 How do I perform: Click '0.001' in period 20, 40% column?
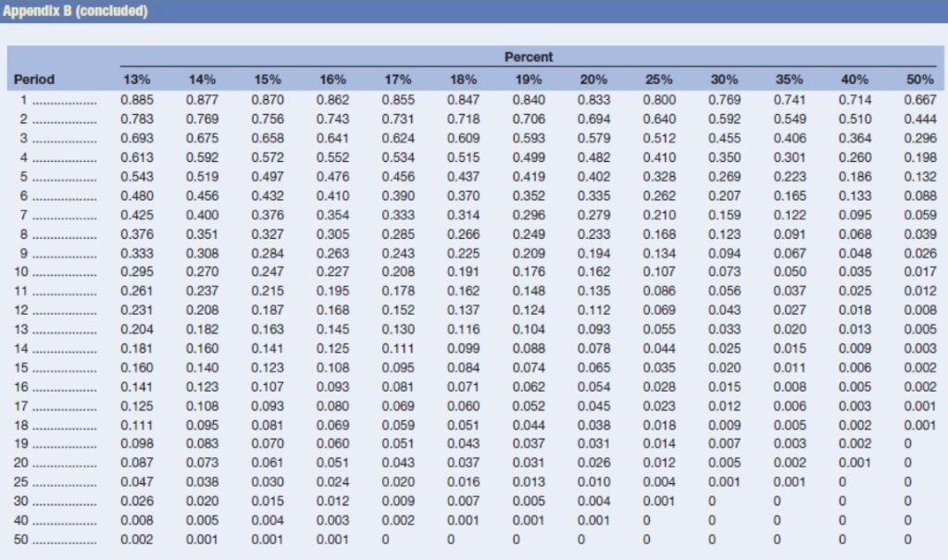tap(854, 463)
